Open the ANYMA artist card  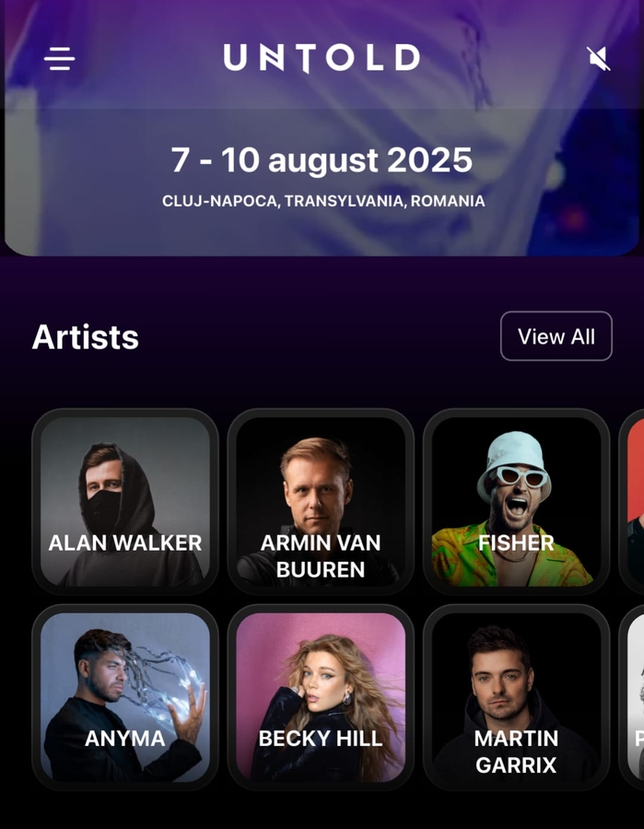[125, 697]
